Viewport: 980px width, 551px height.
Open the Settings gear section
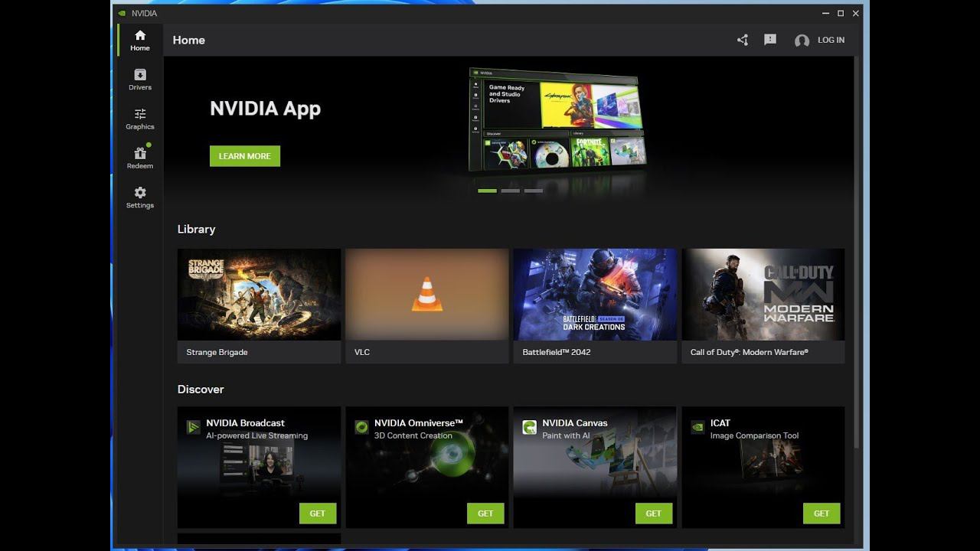coord(140,197)
